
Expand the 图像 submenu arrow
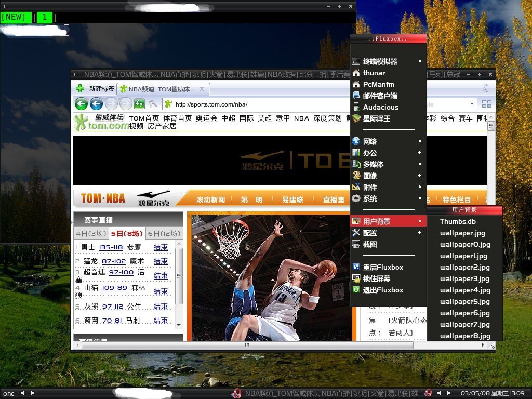pos(420,176)
